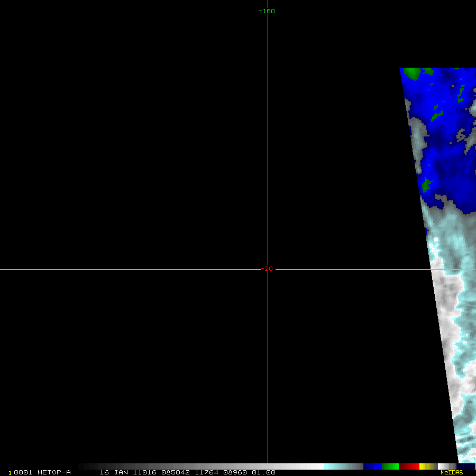Click the white segment near color bar end
This screenshot has height=476, width=476.
pos(443,466)
